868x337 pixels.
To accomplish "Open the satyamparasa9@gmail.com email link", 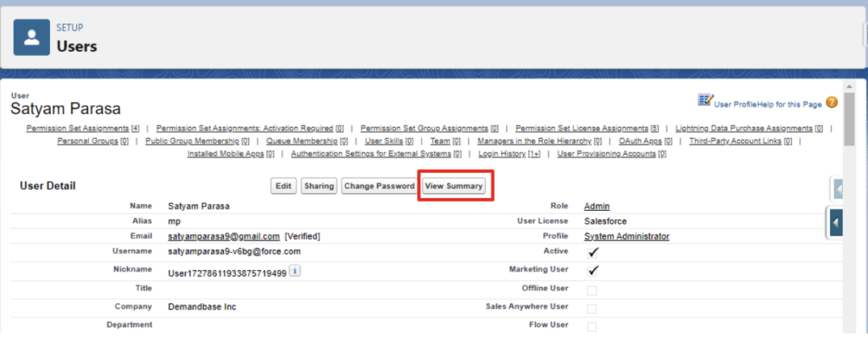I will coord(224,236).
